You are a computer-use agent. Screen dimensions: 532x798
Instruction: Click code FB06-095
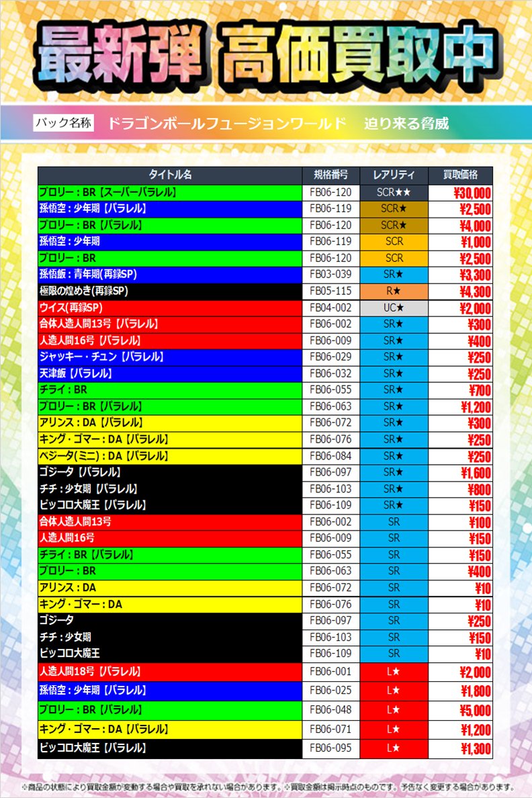[331, 748]
